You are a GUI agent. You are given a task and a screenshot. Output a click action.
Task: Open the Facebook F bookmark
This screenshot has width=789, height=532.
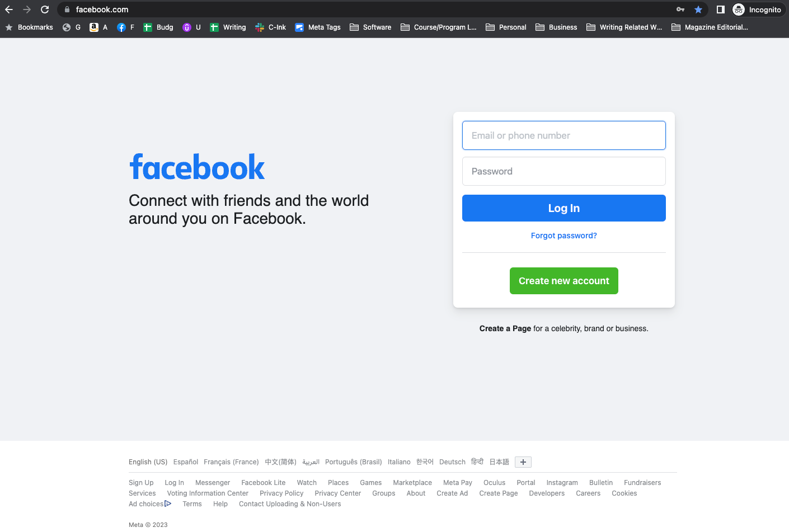pyautogui.click(x=126, y=27)
